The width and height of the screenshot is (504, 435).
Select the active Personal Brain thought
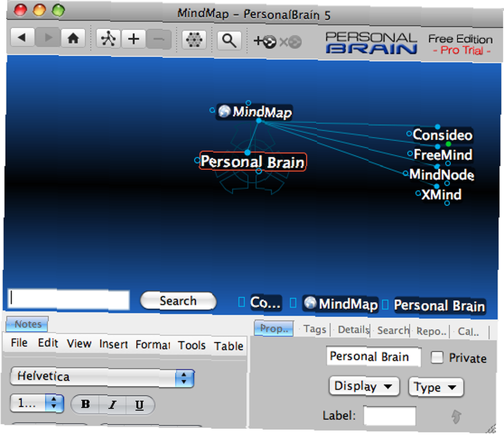(253, 162)
